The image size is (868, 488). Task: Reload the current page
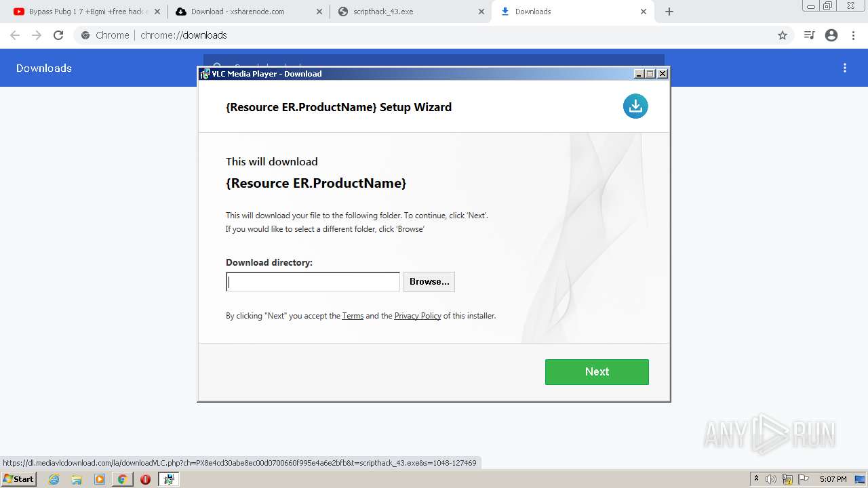(x=58, y=35)
